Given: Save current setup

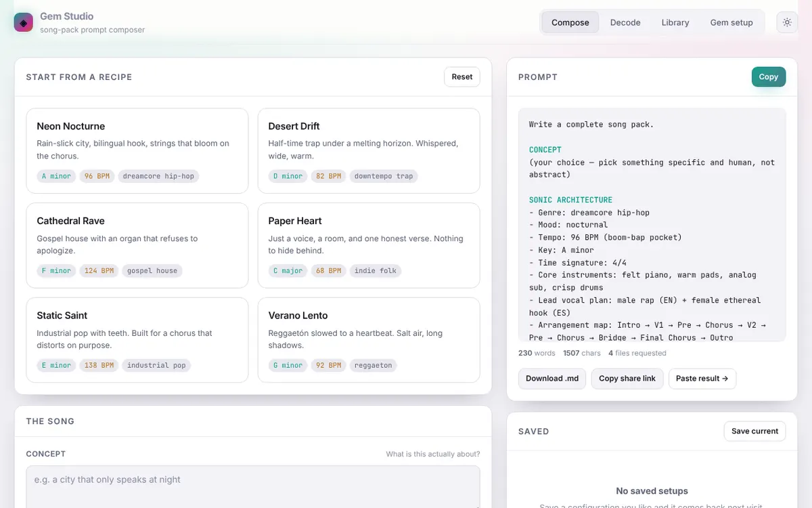Looking at the screenshot, I should point(754,431).
